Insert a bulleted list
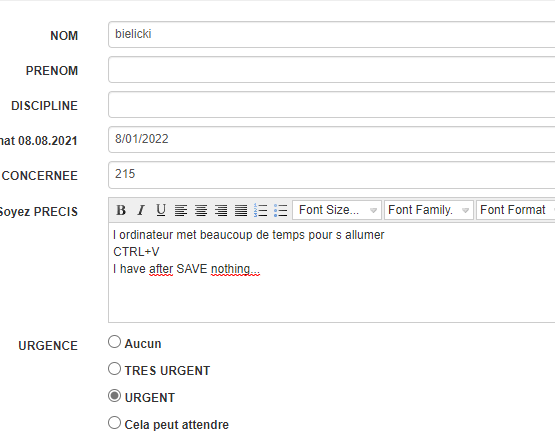This screenshot has width=555, height=446. coord(281,210)
